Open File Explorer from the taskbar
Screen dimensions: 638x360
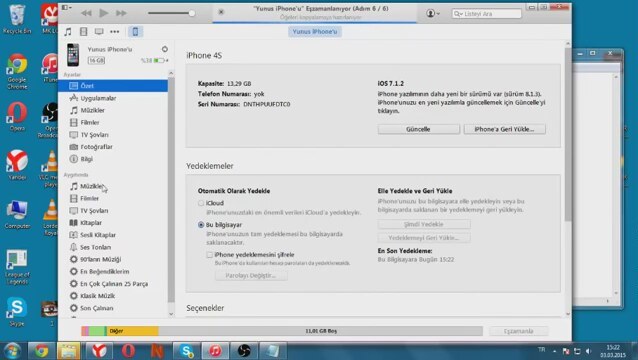pyautogui.click(x=68, y=351)
